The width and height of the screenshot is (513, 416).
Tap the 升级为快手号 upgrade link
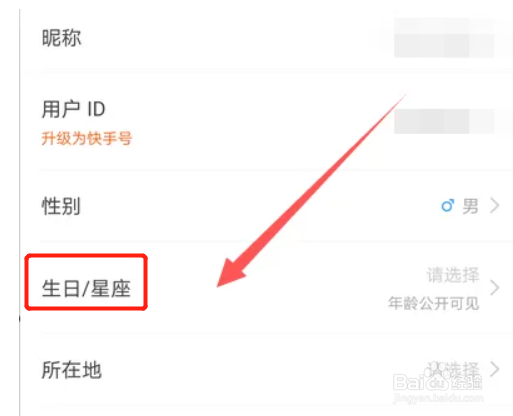click(87, 138)
